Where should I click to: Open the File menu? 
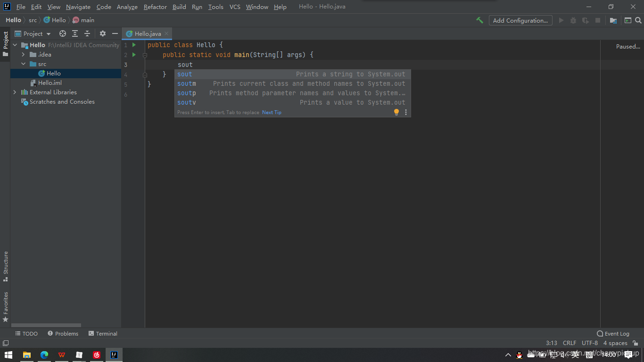click(x=21, y=7)
